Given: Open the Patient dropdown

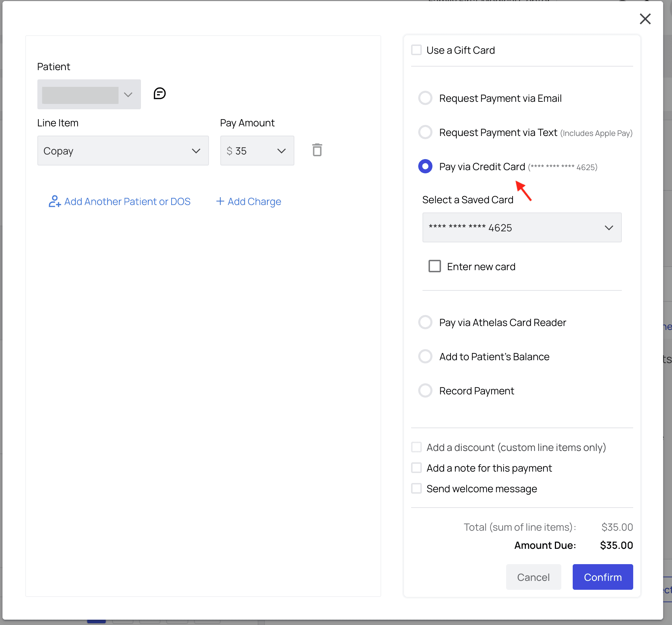Looking at the screenshot, I should click(x=89, y=94).
